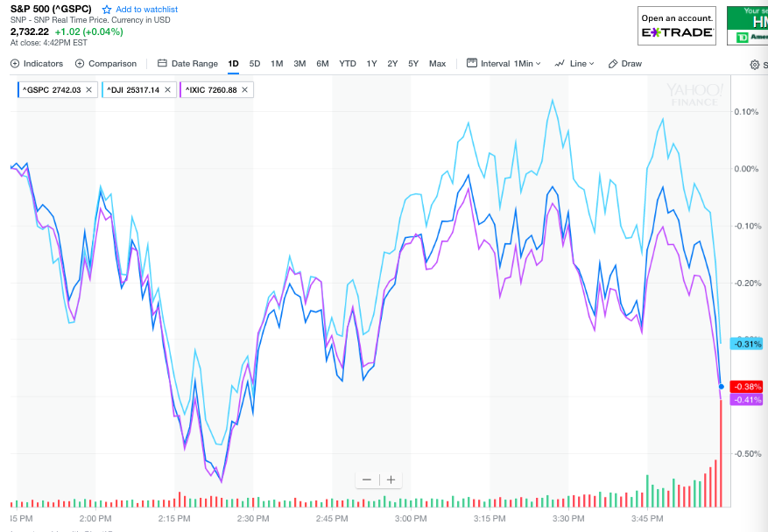Remove the ^GSPC series chip
This screenshot has height=532, width=768.
tap(88, 89)
